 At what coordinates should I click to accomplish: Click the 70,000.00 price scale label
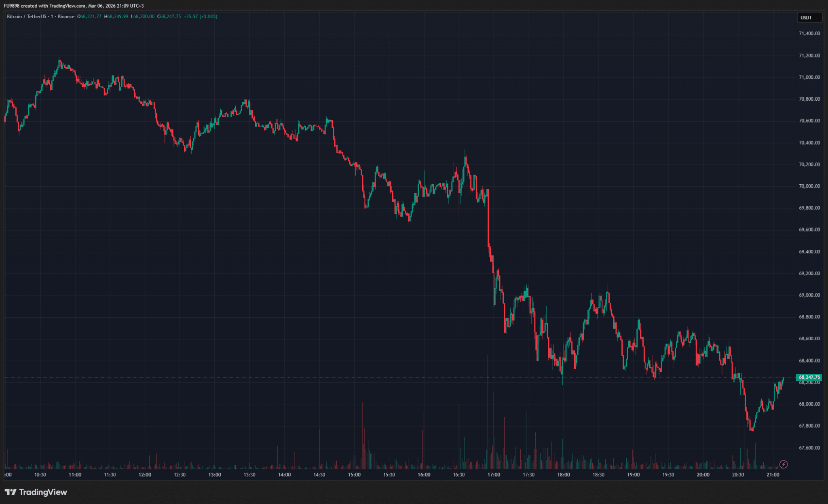pos(809,186)
